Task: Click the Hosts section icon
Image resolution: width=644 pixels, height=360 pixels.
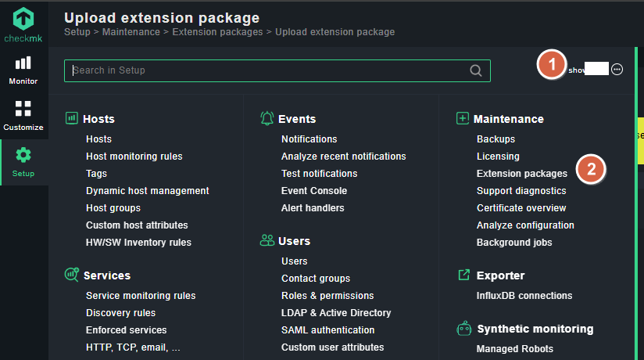Action: (71, 119)
